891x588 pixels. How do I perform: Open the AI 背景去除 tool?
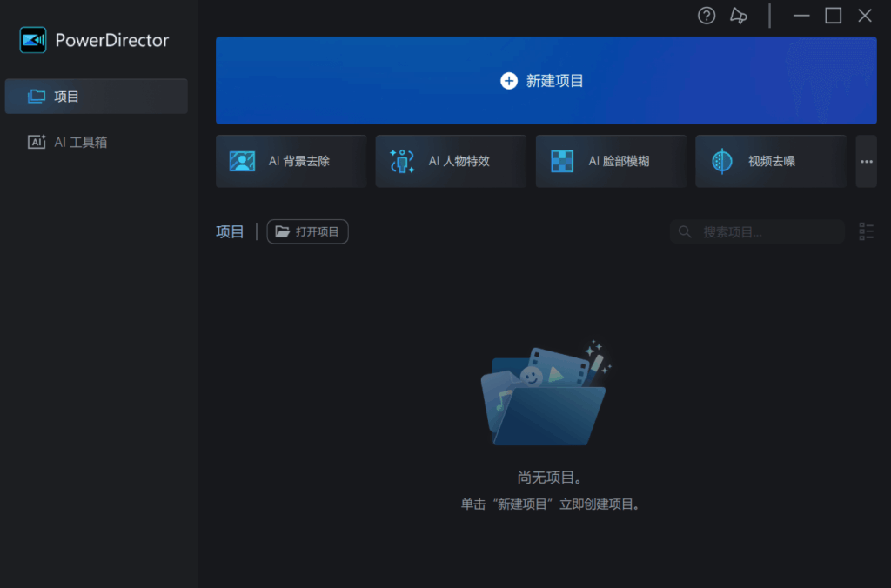point(291,161)
